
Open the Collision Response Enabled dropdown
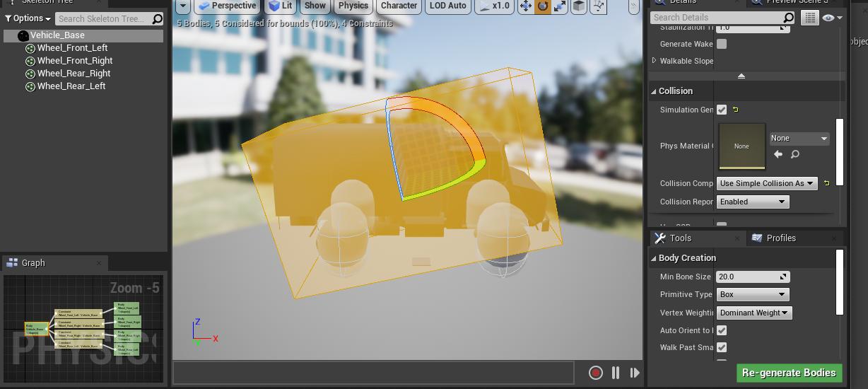pyautogui.click(x=753, y=202)
